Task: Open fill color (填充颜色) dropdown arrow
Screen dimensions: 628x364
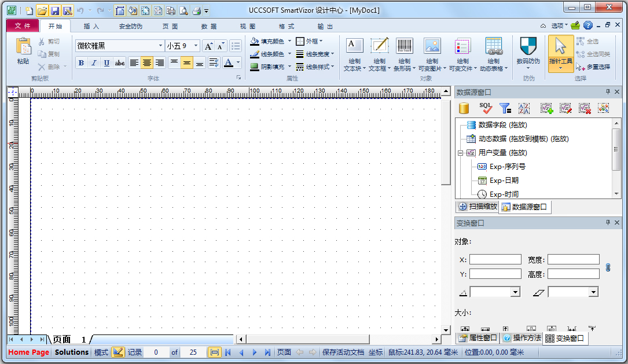Action: click(289, 41)
